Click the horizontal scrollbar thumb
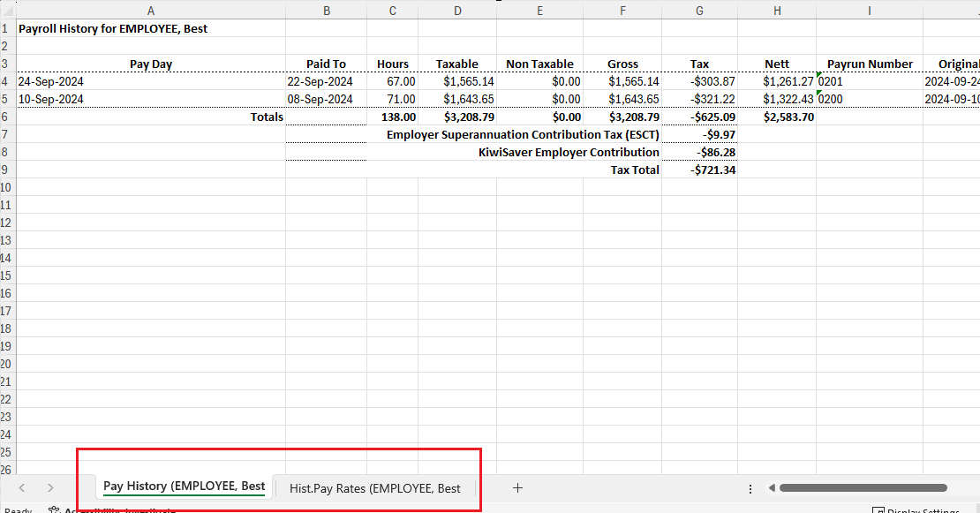This screenshot has width=980, height=513. [863, 488]
